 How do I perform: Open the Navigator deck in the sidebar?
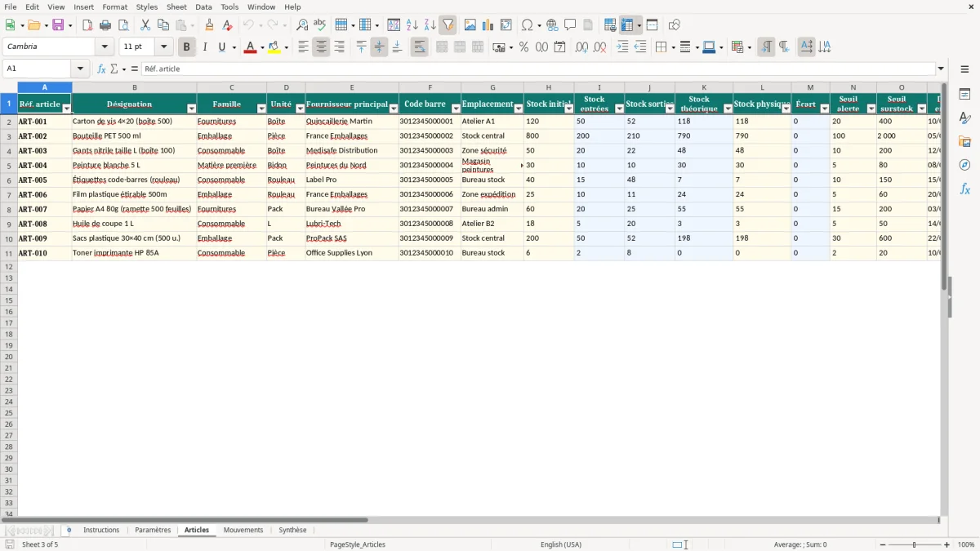pos(964,166)
